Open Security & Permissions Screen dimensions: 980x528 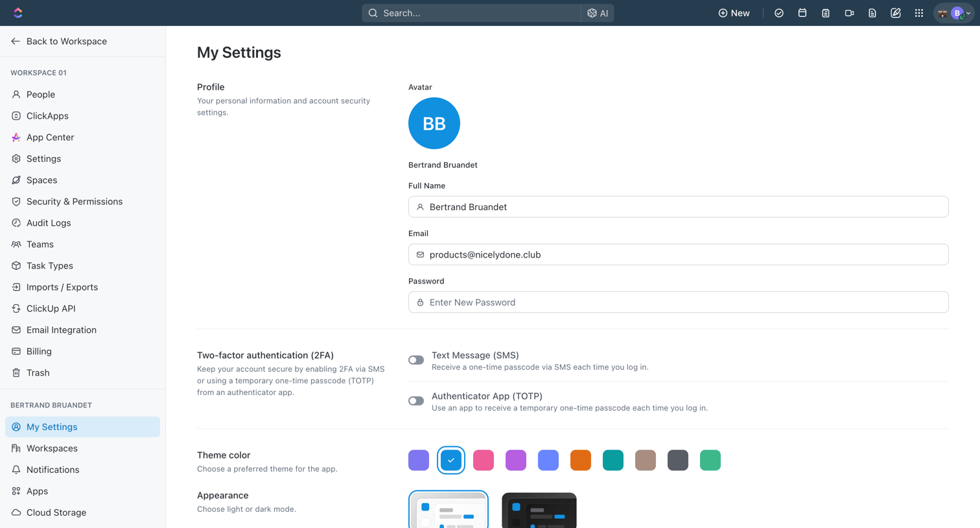82,201
